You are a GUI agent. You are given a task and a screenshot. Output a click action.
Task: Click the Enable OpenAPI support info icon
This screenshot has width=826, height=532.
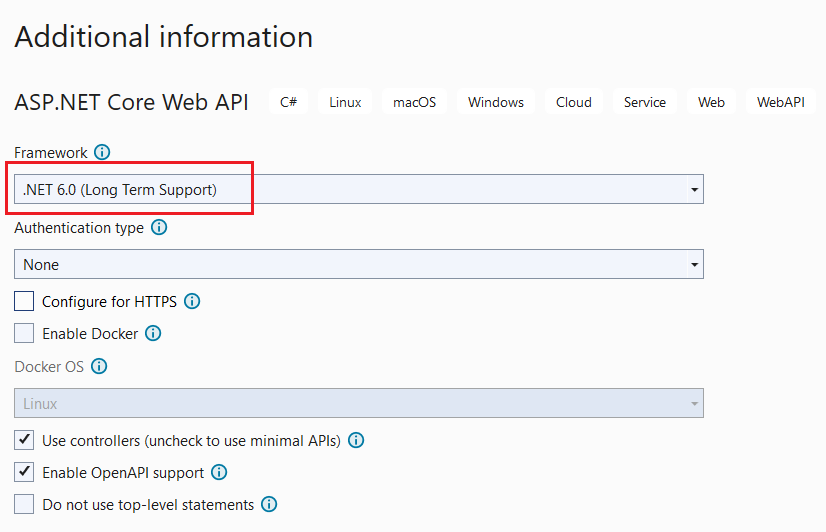[219, 472]
